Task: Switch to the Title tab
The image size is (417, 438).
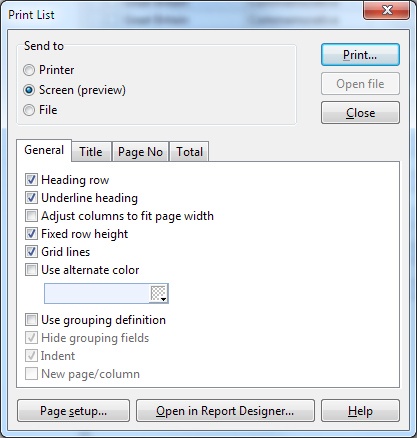Action: click(x=91, y=152)
